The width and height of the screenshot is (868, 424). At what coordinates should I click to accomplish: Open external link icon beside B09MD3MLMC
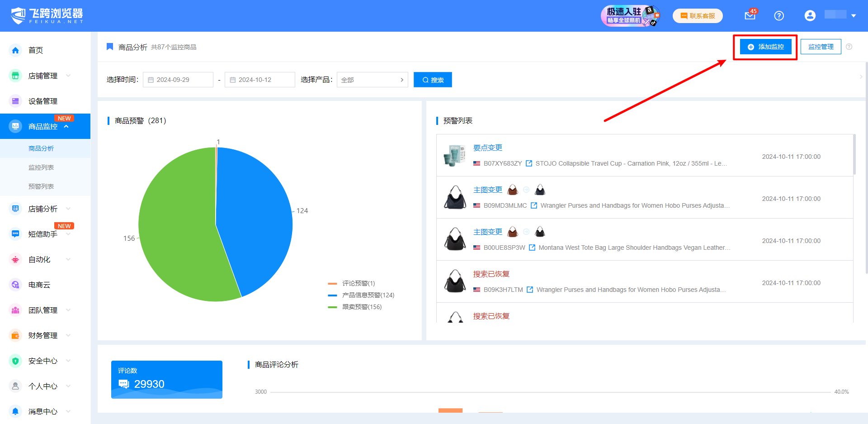(534, 205)
